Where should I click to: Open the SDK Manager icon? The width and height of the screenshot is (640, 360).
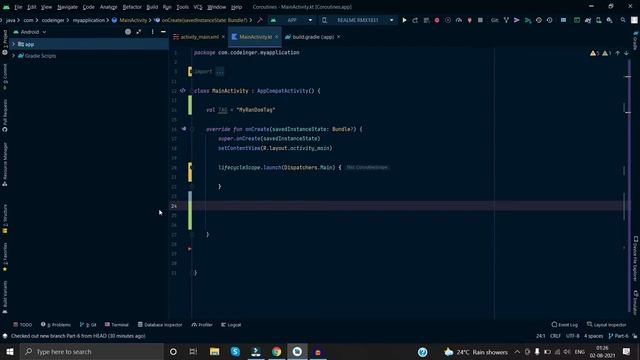pyautogui.click(x=609, y=20)
